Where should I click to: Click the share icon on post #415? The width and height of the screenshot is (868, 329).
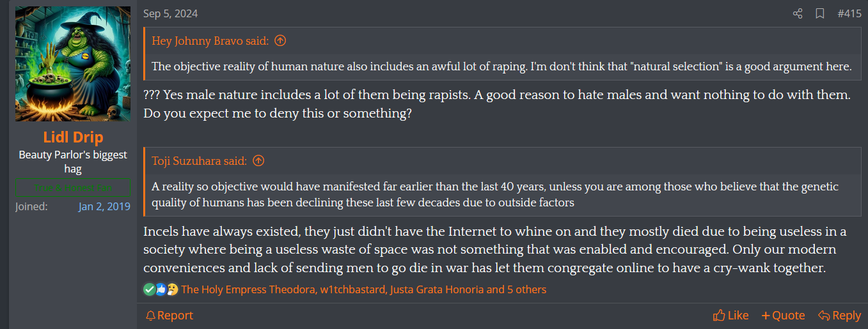(798, 13)
